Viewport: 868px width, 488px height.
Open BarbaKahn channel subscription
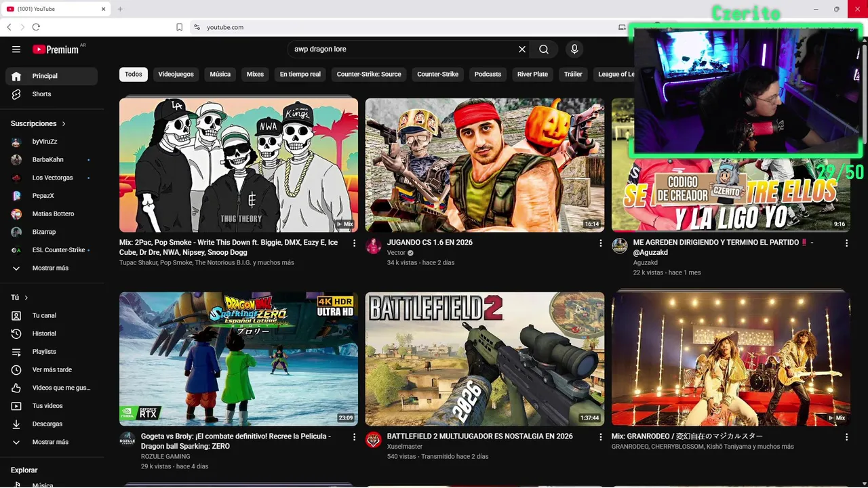click(x=52, y=159)
